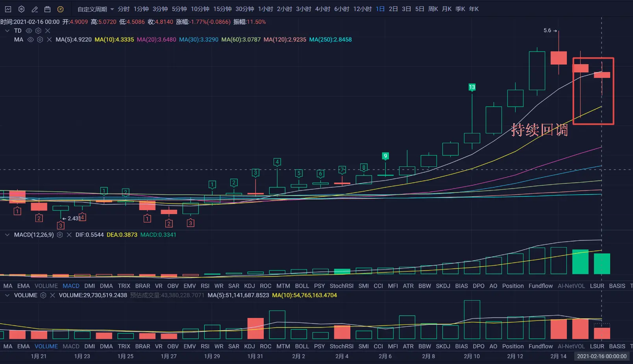This screenshot has height=364, width=633.
Task: Open the 自定义周期 dropdown
Action: click(96, 9)
